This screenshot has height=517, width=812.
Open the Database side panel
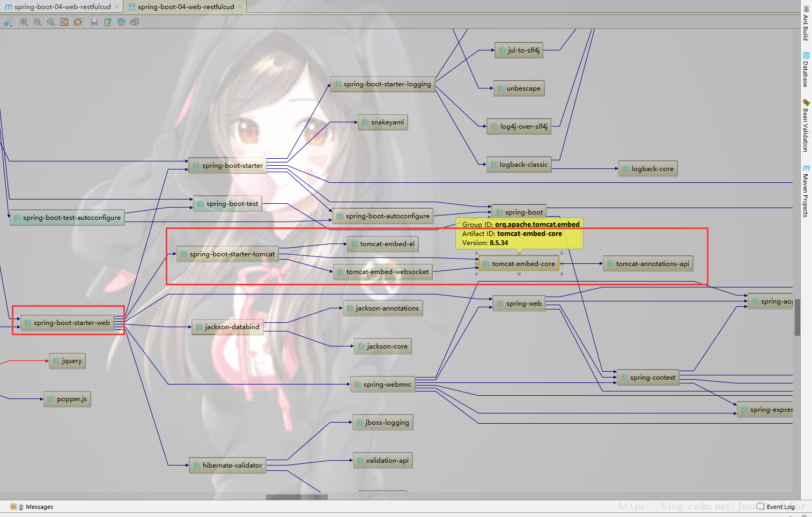click(x=806, y=70)
